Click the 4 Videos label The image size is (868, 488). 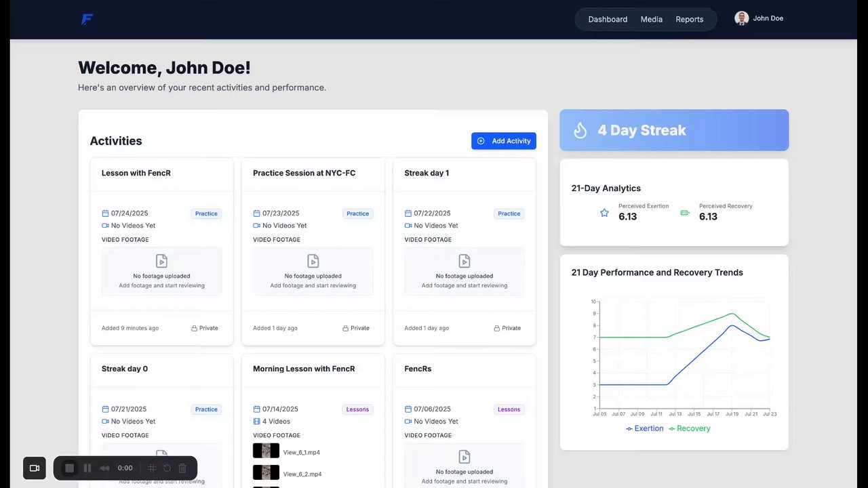(276, 422)
